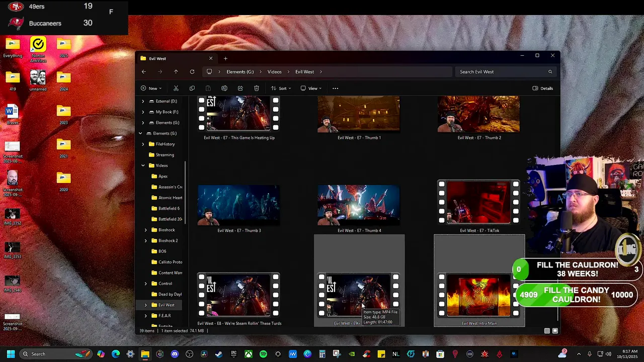Add a new File Explorer tab
The image size is (644, 362).
pyautogui.click(x=225, y=58)
